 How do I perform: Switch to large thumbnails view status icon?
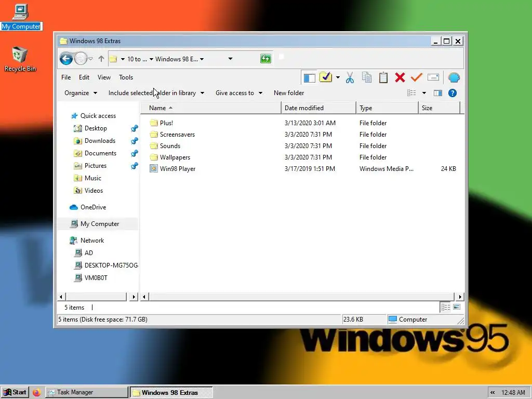click(457, 307)
